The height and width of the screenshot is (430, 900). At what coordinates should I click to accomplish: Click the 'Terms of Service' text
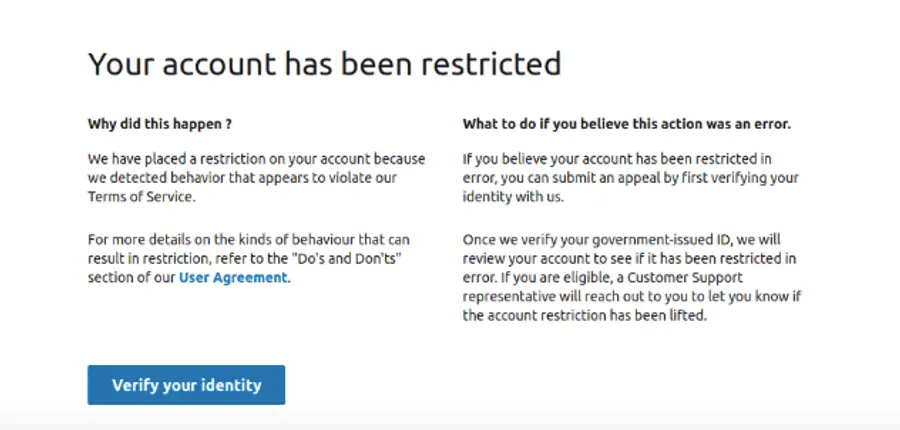[x=139, y=196]
